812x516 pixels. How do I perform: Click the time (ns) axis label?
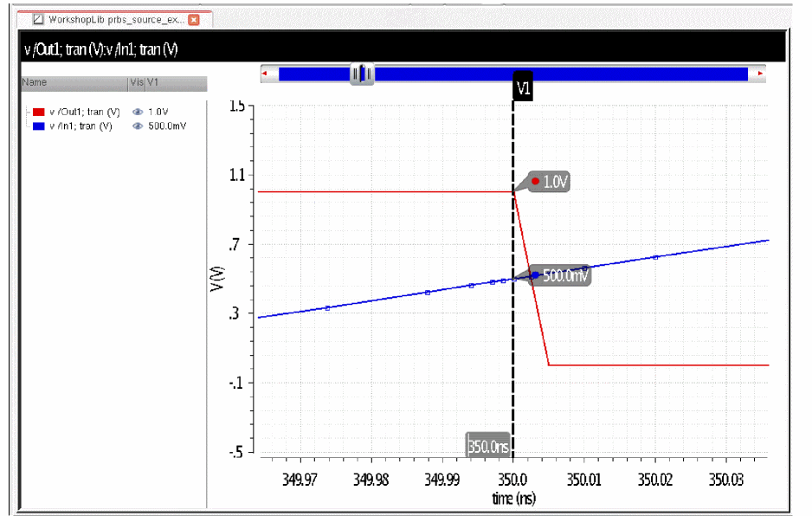[x=513, y=499]
